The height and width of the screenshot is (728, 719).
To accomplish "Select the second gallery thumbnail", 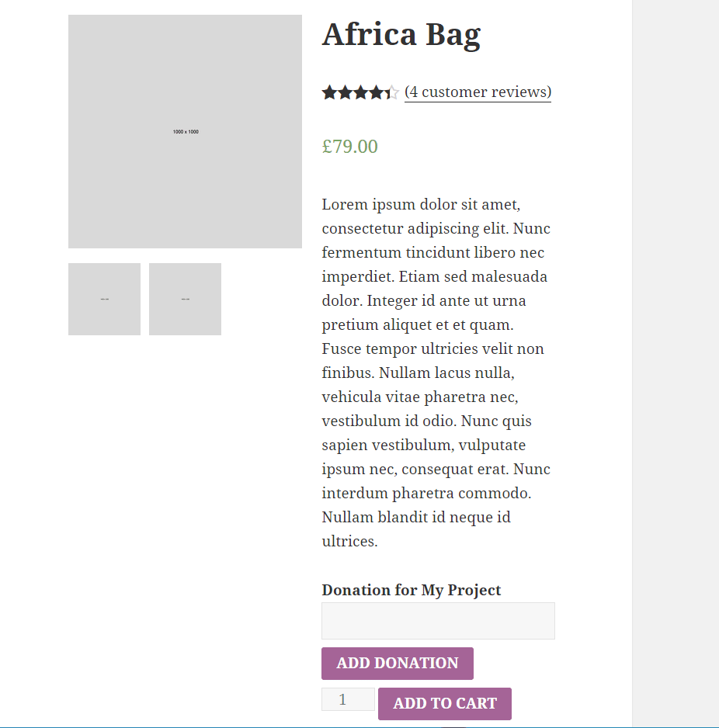I will (x=185, y=299).
